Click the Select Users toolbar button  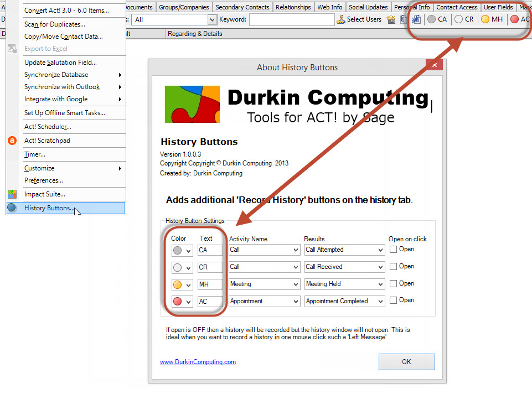pyautogui.click(x=359, y=19)
